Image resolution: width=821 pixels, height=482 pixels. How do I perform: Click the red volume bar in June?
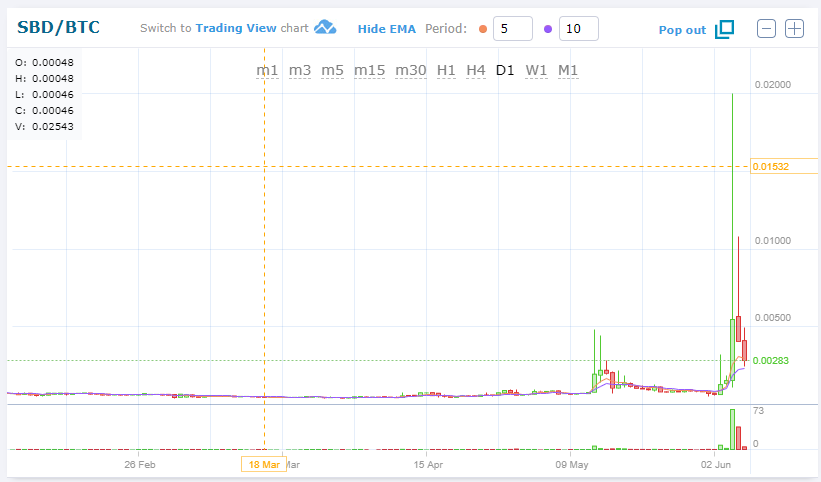(x=738, y=438)
